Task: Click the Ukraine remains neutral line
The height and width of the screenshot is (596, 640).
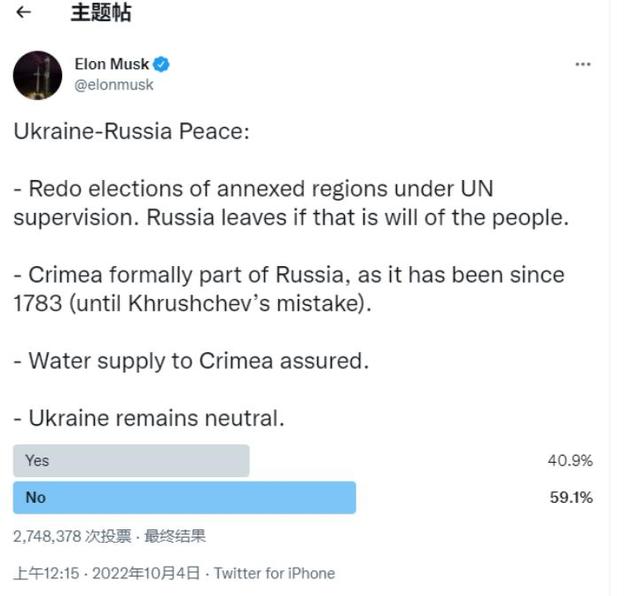Action: click(149, 418)
